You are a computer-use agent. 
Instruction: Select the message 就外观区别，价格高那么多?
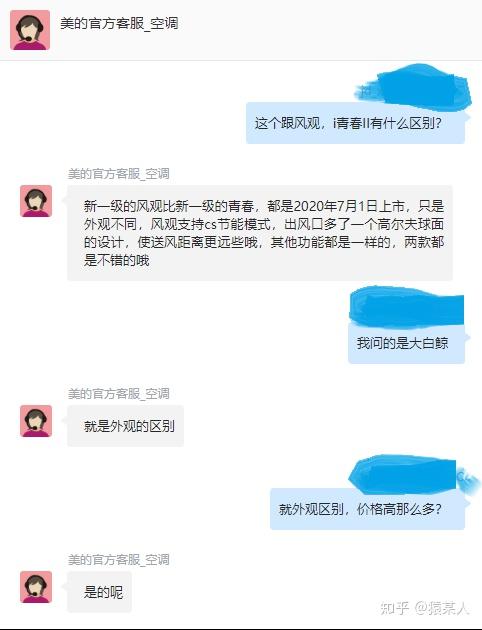click(x=368, y=509)
